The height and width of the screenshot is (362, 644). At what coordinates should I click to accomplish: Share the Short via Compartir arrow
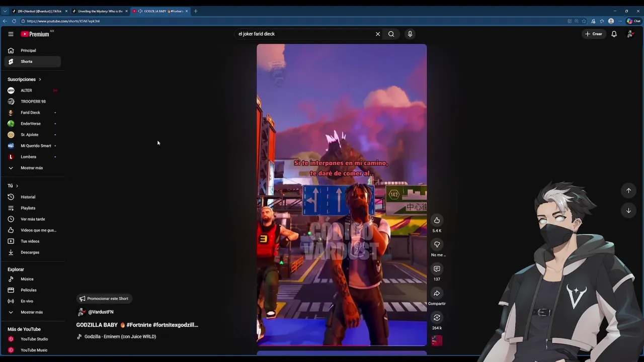coord(437,293)
